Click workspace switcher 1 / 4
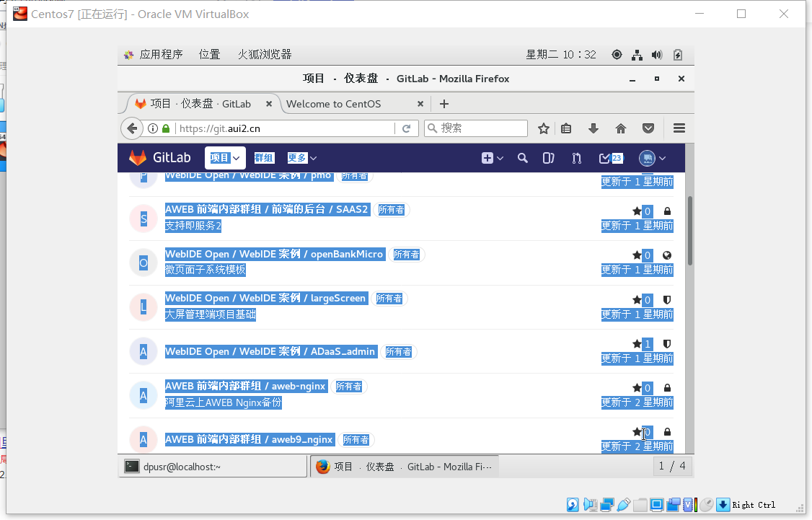 (x=672, y=466)
